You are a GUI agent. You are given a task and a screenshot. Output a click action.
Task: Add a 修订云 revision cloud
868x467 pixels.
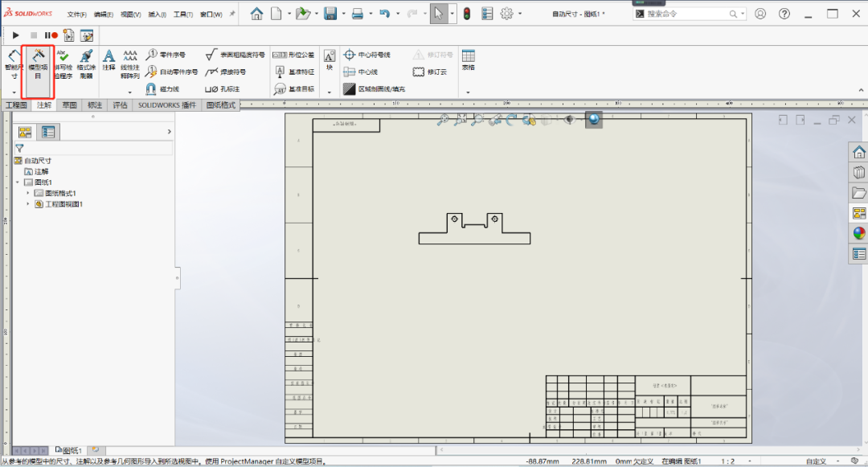pos(429,72)
